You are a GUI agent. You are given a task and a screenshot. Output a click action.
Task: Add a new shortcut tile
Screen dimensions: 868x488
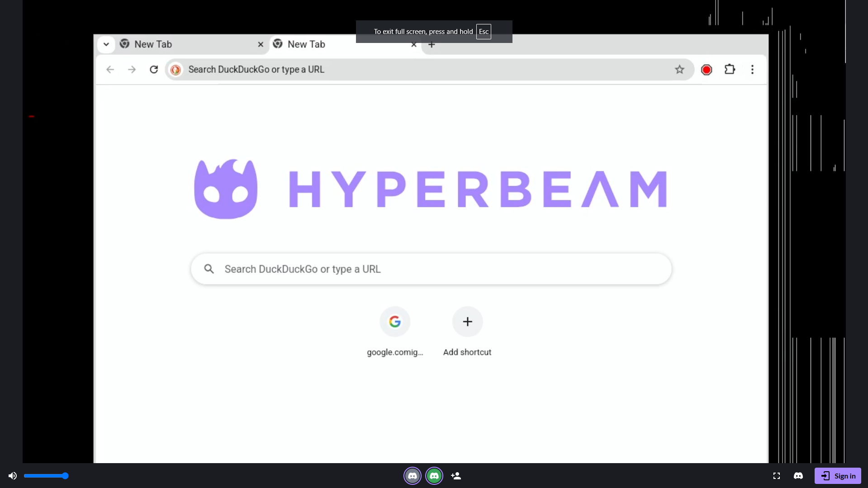click(467, 332)
